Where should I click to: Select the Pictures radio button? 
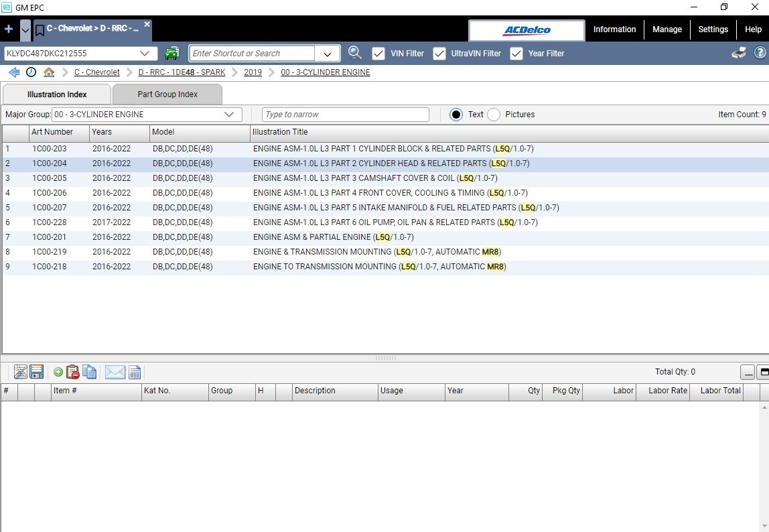494,115
